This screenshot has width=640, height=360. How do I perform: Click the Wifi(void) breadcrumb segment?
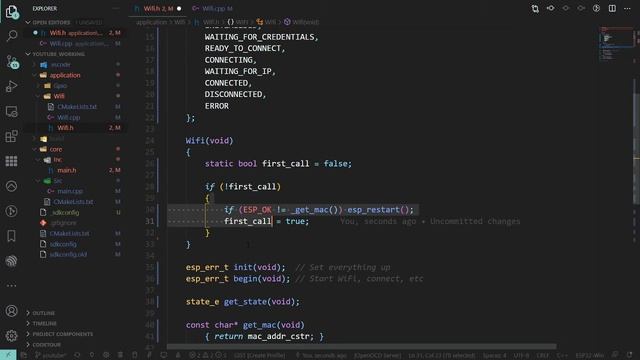coord(302,22)
